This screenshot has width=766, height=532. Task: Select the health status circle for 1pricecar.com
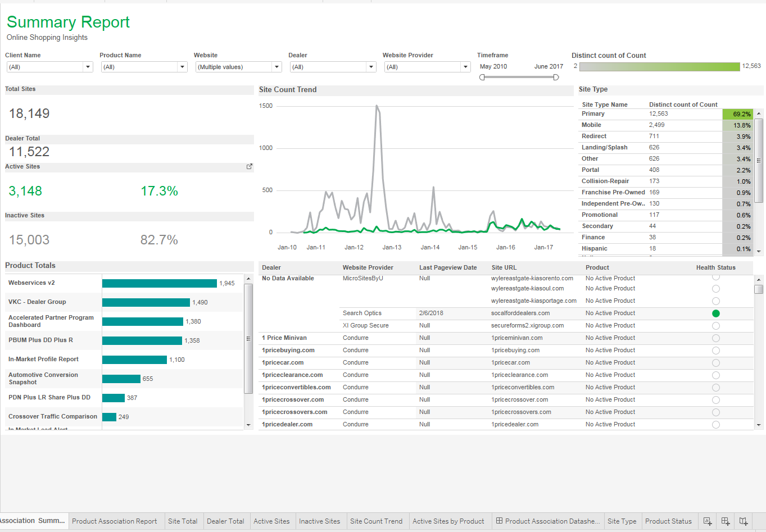point(716,363)
